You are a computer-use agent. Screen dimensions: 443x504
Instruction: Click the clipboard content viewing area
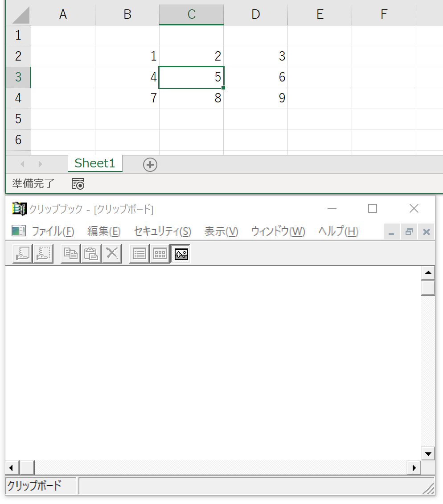(213, 363)
